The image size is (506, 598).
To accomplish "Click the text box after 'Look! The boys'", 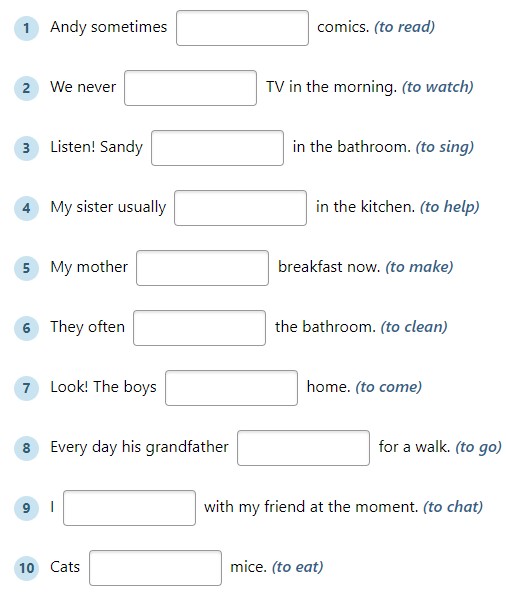I will 231,388.
